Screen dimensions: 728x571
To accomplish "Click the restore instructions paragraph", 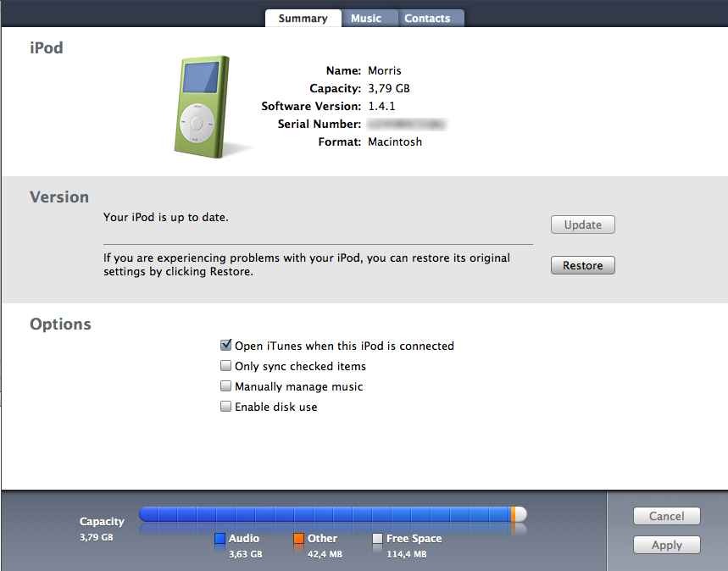I will (307, 264).
